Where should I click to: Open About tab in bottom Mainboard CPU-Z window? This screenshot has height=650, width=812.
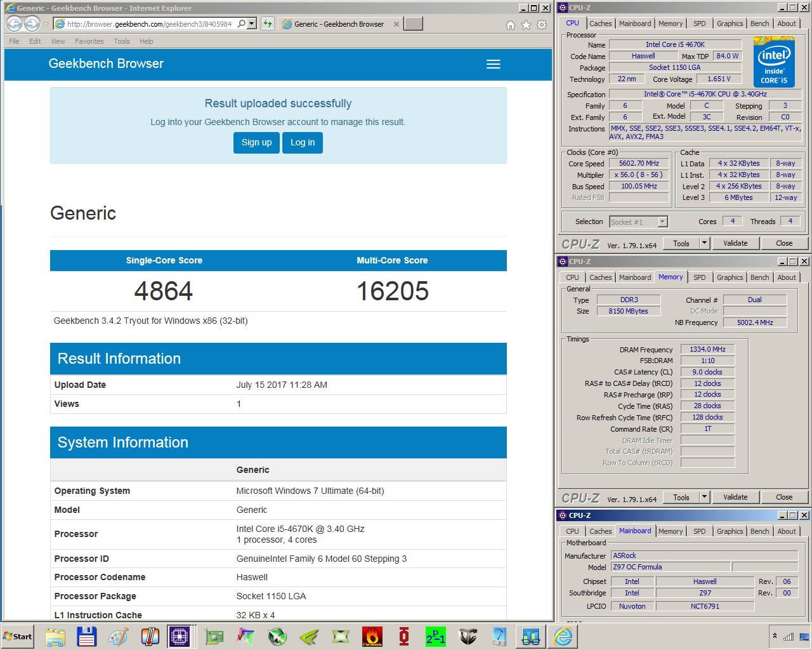pyautogui.click(x=787, y=531)
